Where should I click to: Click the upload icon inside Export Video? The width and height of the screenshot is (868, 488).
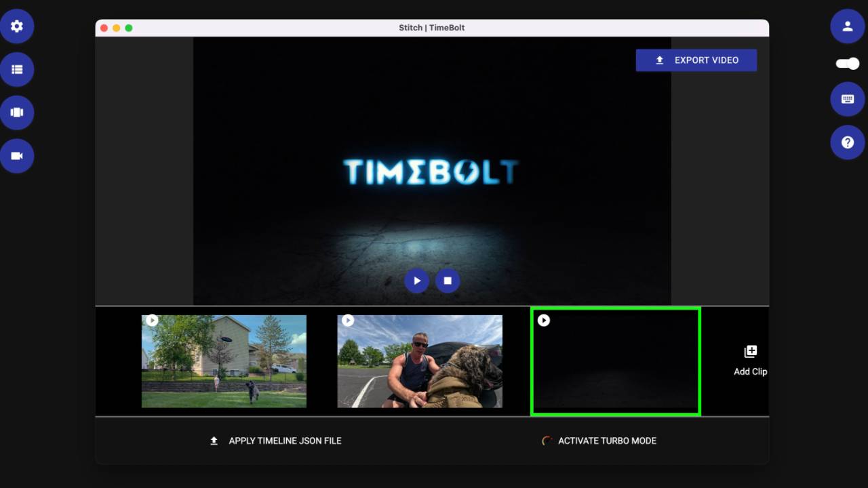pos(658,60)
